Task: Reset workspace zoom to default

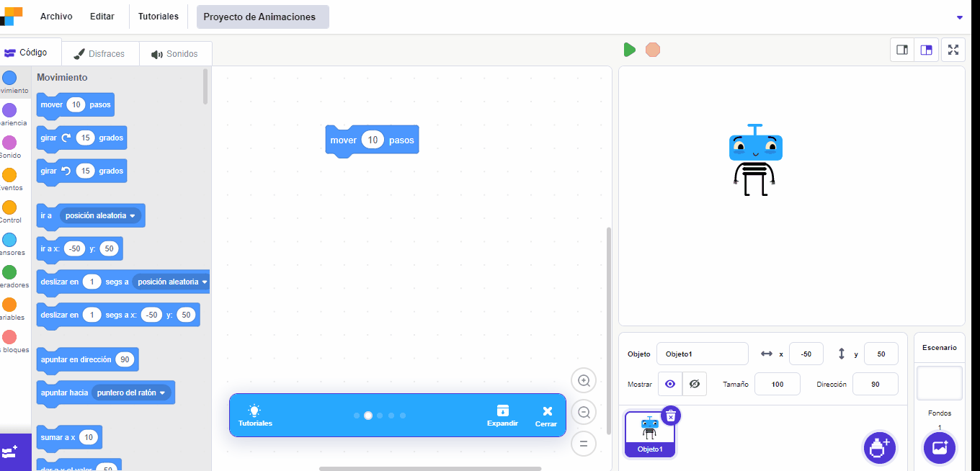Action: coord(584,444)
